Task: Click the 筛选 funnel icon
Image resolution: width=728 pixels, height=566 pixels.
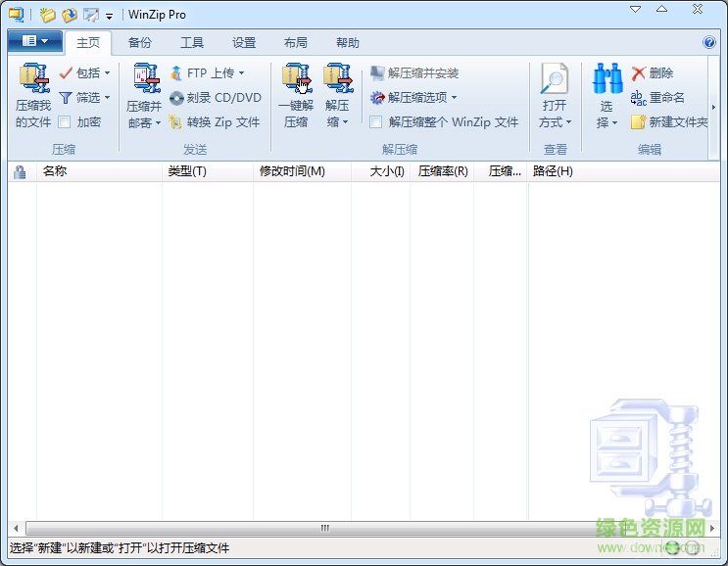Action: (x=66, y=98)
